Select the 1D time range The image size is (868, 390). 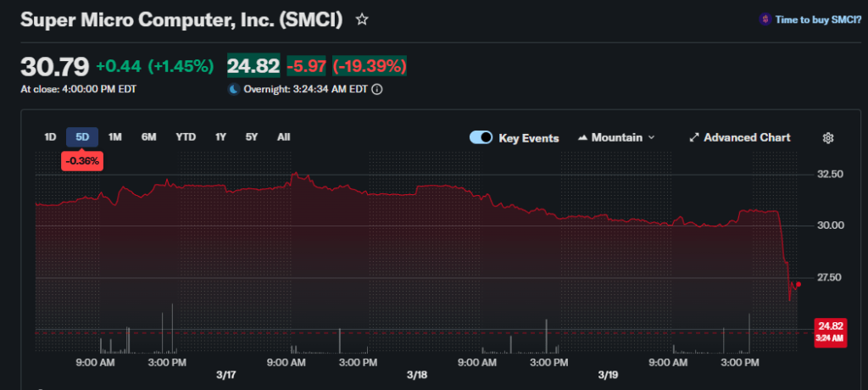point(50,136)
